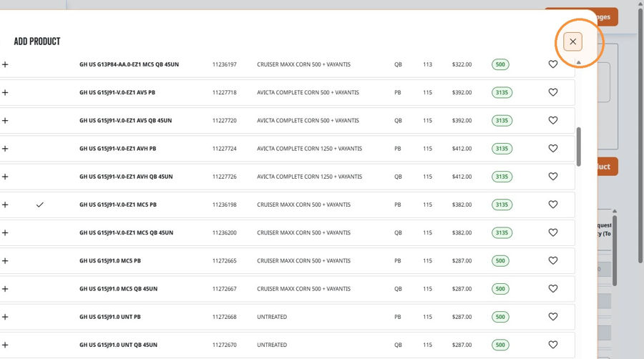This screenshot has height=359, width=644.
Task: Add product 11272667 using plus icon
Action: click(5, 289)
